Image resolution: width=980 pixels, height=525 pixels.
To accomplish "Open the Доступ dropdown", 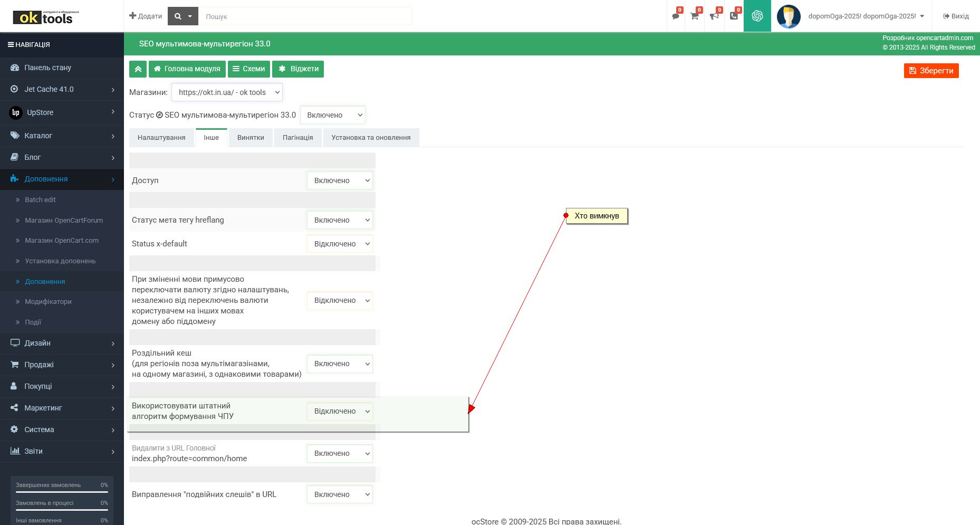I will click(340, 180).
